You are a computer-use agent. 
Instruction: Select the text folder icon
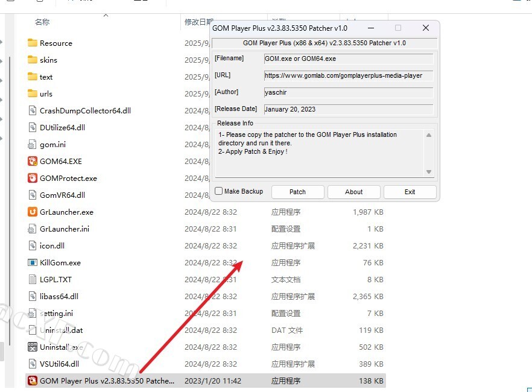coord(32,77)
